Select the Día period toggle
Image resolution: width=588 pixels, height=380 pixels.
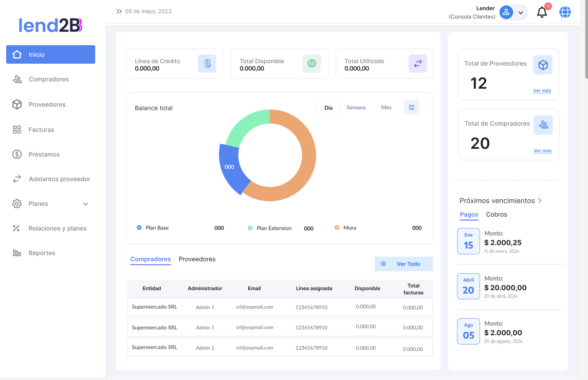coord(328,108)
